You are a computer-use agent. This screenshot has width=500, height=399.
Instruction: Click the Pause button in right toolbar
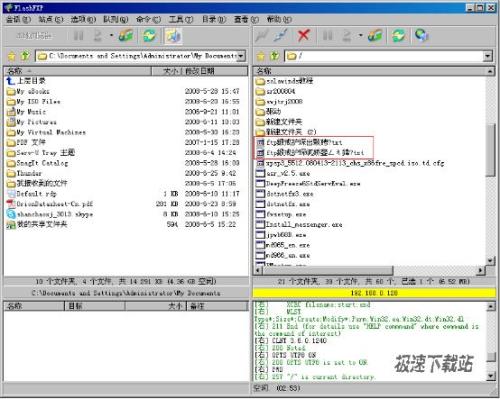[x=328, y=35]
